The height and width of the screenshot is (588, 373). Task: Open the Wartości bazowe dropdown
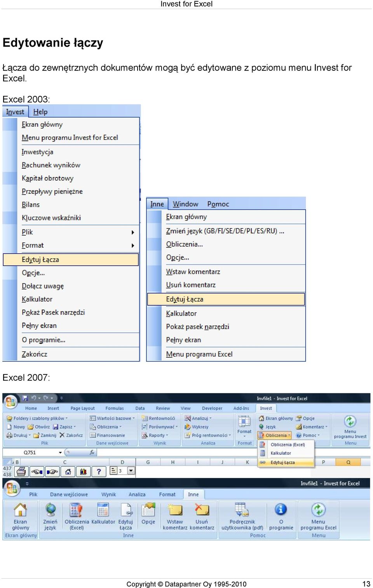tap(112, 418)
